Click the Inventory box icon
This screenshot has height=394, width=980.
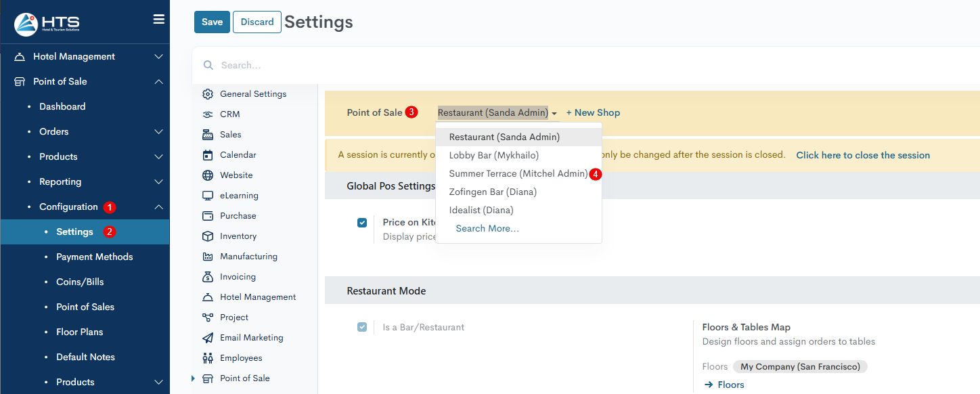pos(208,236)
